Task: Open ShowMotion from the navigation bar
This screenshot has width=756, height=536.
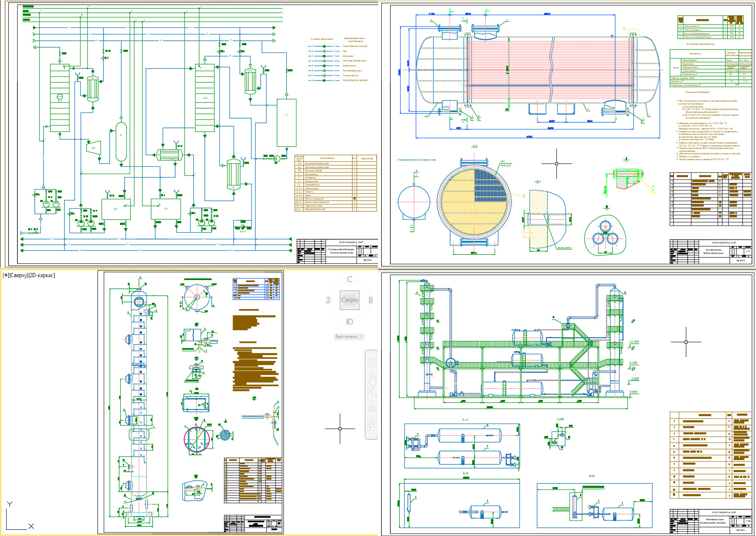Action: point(372,426)
